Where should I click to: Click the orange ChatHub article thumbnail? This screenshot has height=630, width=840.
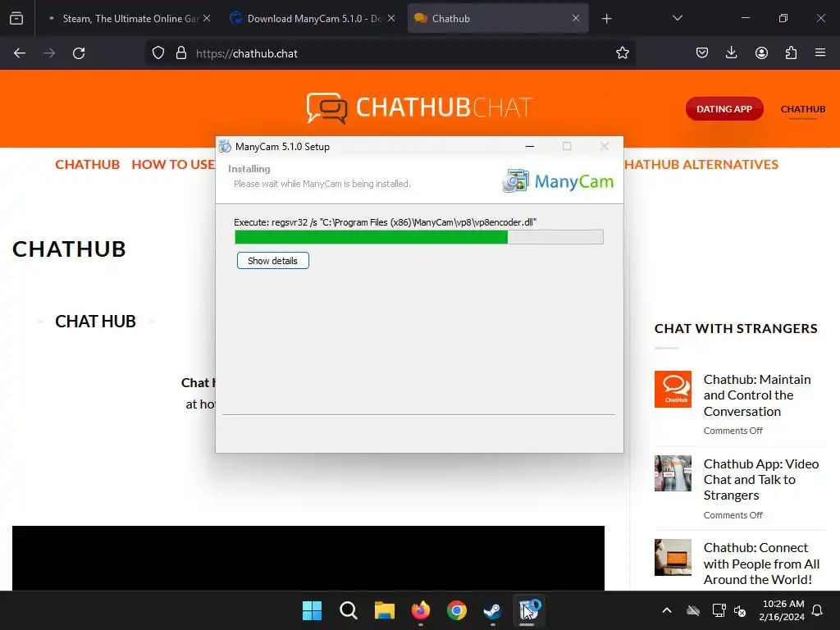[673, 390]
